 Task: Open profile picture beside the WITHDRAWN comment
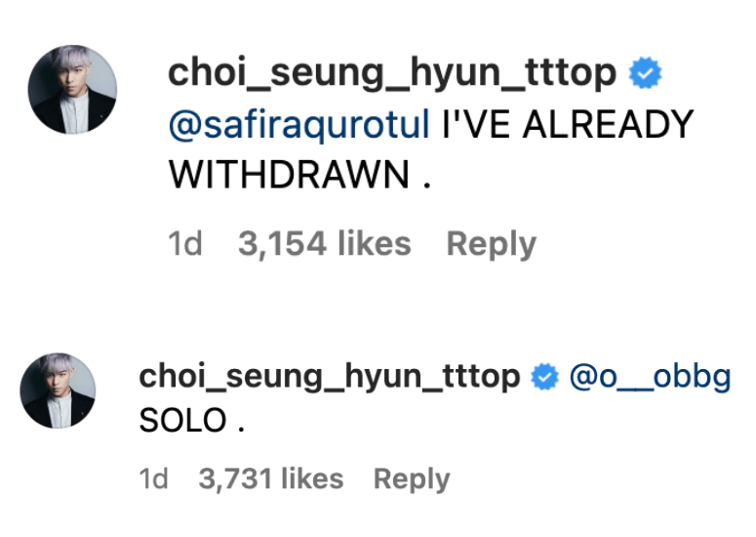coord(70,91)
